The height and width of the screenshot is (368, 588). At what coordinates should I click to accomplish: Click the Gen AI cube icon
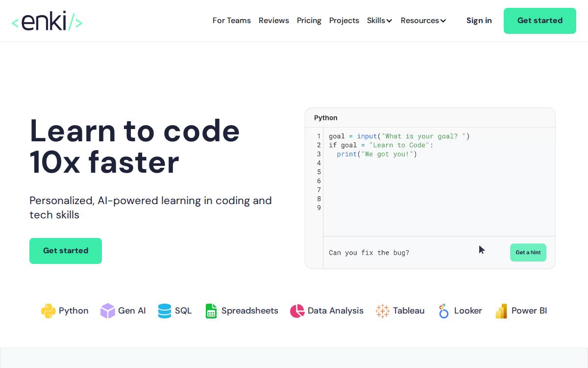point(107,311)
